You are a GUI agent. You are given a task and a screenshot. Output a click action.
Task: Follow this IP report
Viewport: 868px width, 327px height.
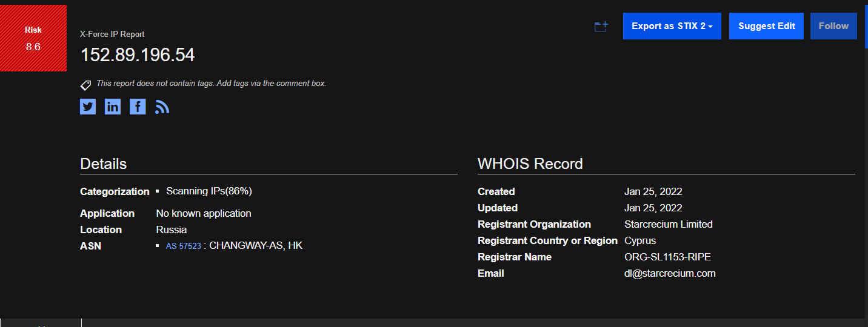[833, 26]
